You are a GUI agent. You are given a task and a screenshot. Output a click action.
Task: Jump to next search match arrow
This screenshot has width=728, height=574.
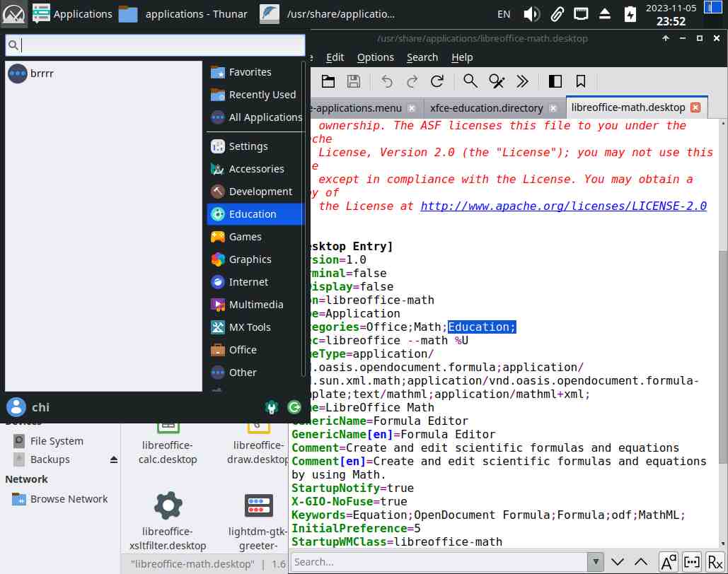click(x=618, y=562)
